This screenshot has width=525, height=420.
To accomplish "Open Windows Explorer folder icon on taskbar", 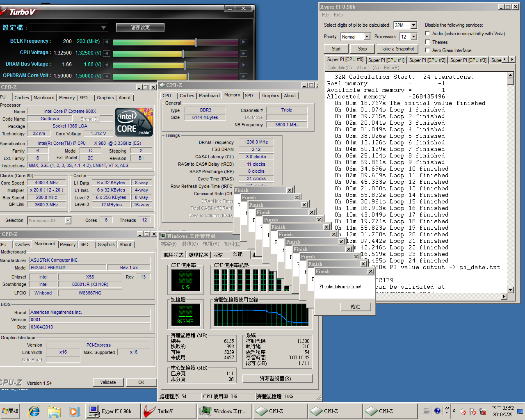I will point(54,411).
